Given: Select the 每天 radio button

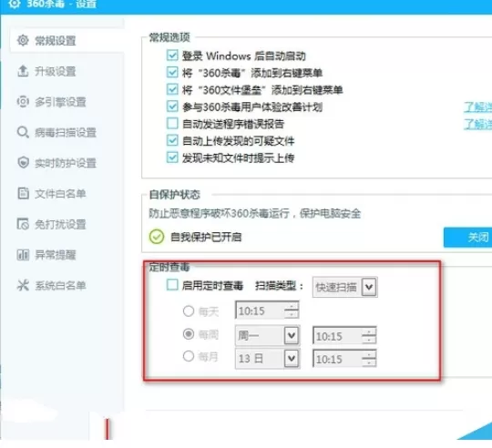Looking at the screenshot, I should (x=189, y=311).
